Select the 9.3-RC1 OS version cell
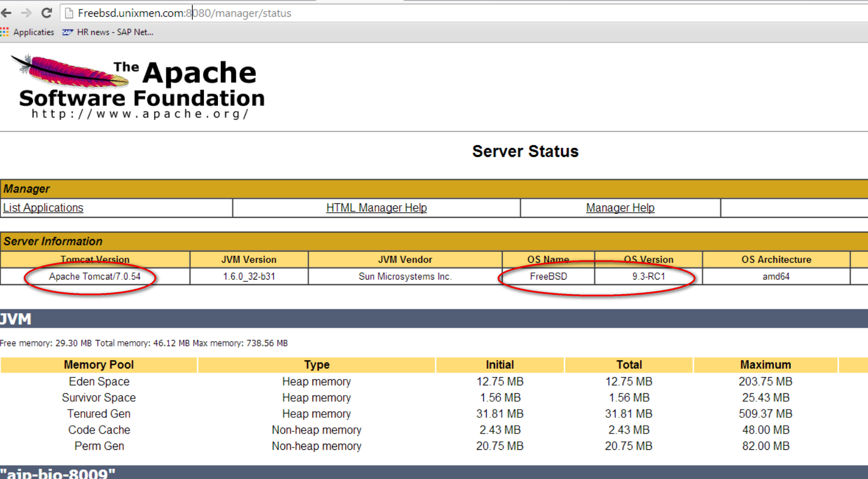The image size is (868, 479). coord(648,276)
